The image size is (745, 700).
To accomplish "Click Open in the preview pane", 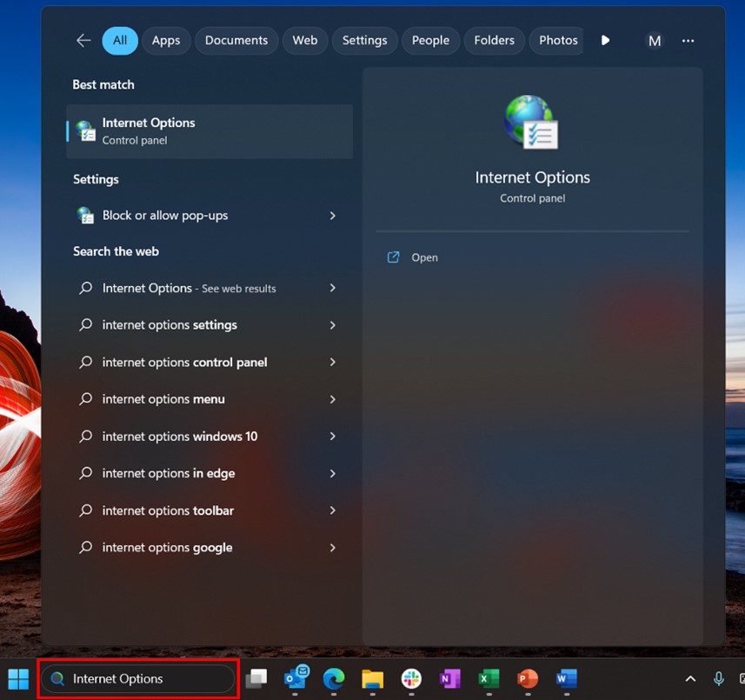I will click(x=424, y=257).
